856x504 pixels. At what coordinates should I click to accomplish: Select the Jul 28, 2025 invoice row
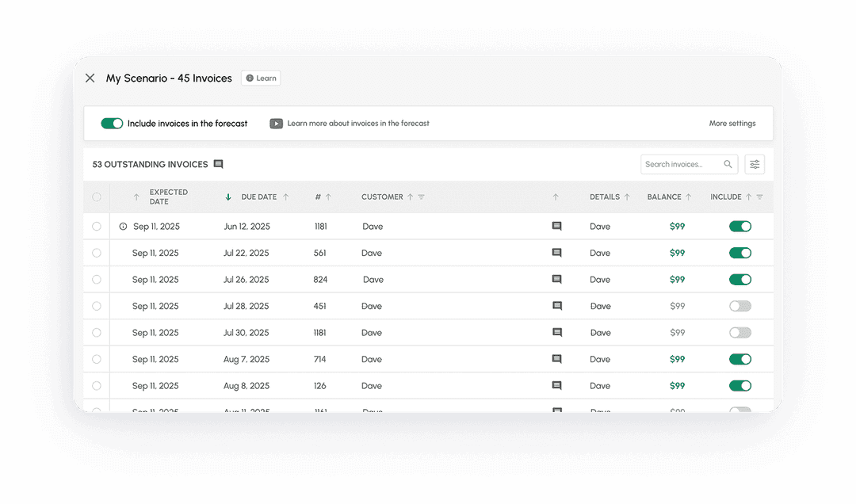coord(97,307)
